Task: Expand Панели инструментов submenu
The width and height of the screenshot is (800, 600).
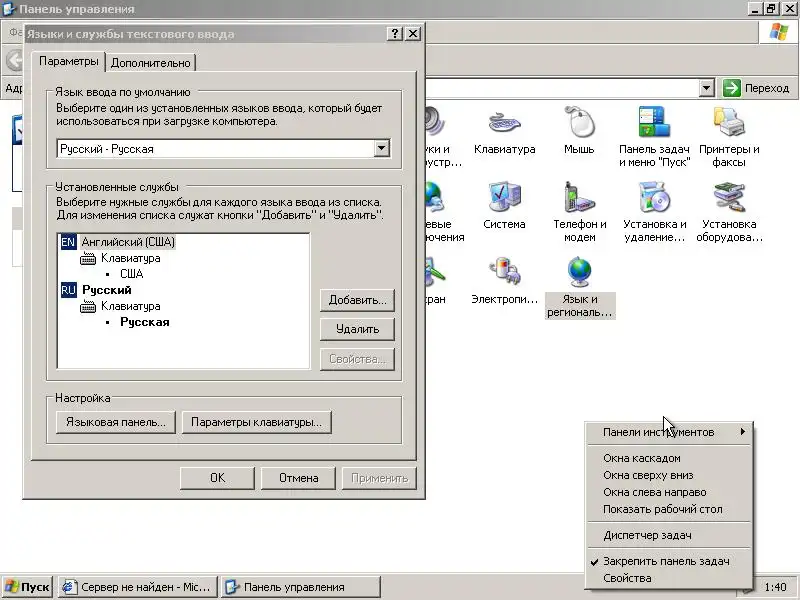Action: [669, 432]
